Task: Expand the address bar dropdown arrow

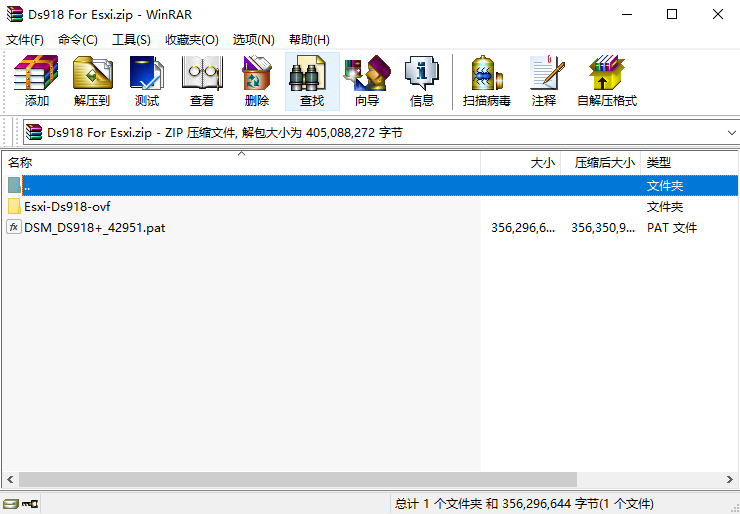Action: tap(732, 133)
